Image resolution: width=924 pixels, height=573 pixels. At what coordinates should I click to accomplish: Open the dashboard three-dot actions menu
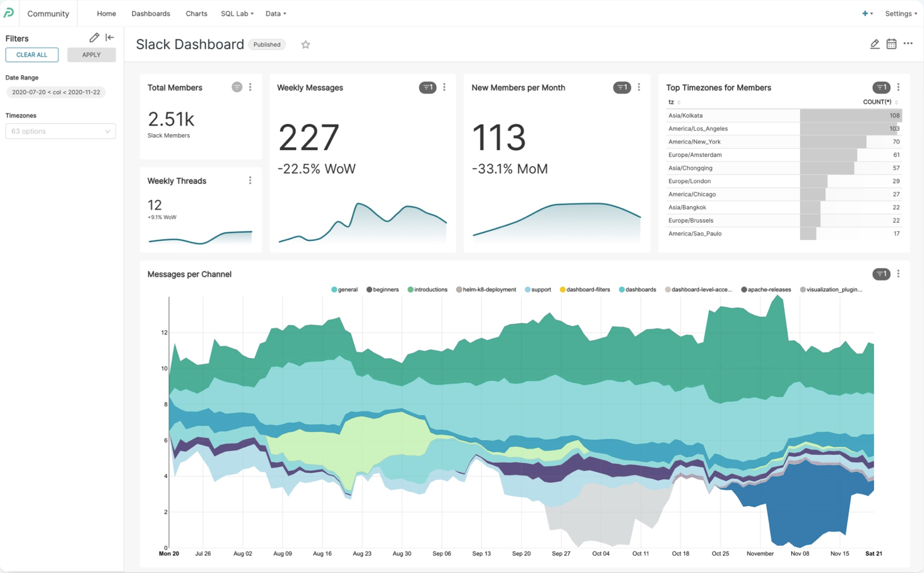point(908,44)
